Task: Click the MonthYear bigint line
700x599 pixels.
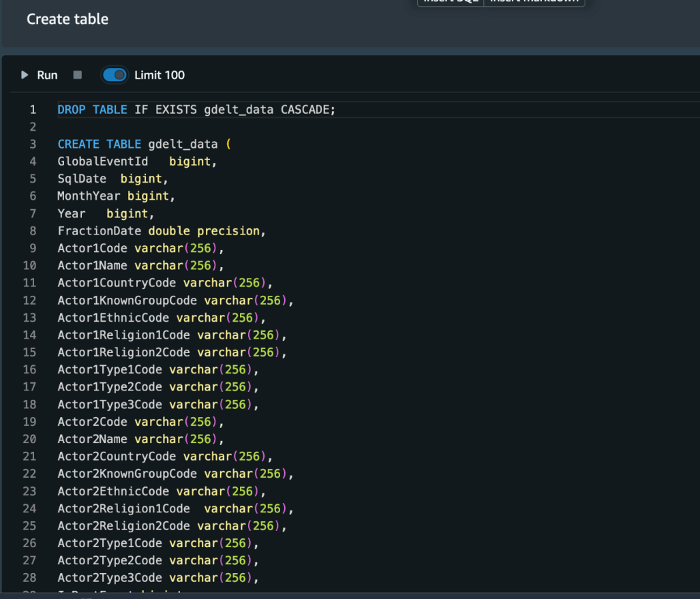Action: pos(117,196)
